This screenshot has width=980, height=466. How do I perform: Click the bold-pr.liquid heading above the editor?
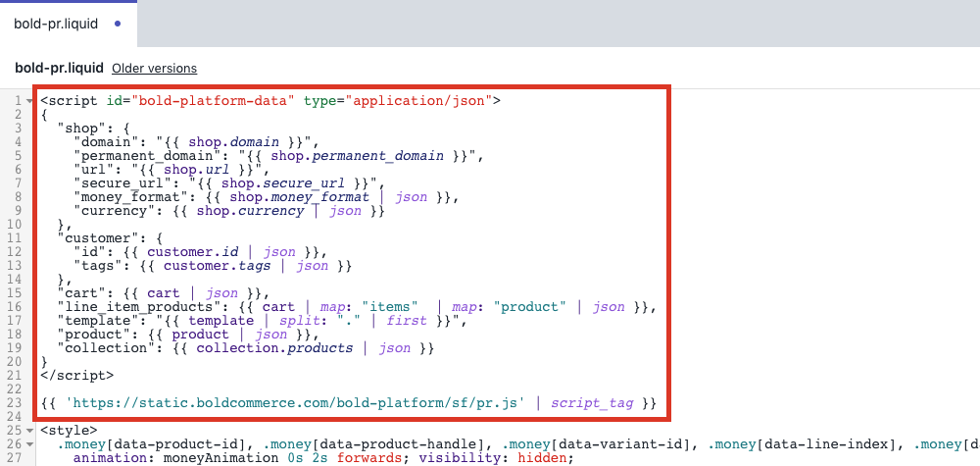[x=60, y=68]
